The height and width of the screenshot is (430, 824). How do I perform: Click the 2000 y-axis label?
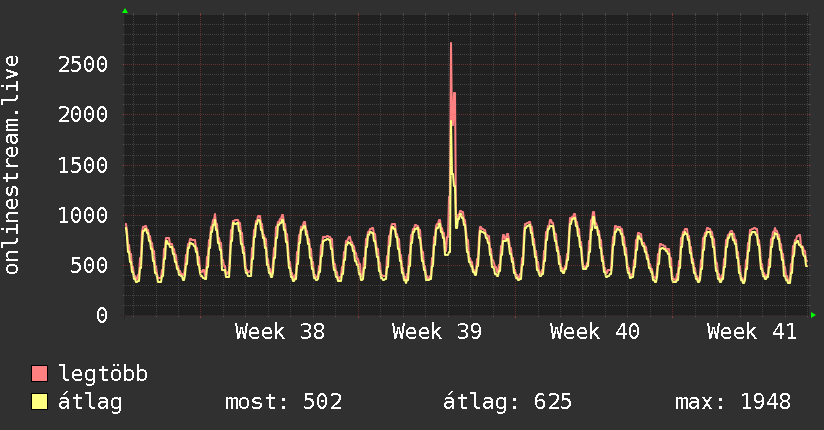click(83, 115)
